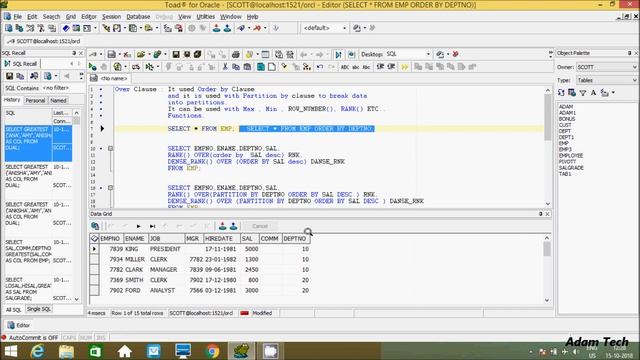
Task: Click the Rollback icon in main toolbar
Action: pyautogui.click(x=227, y=28)
